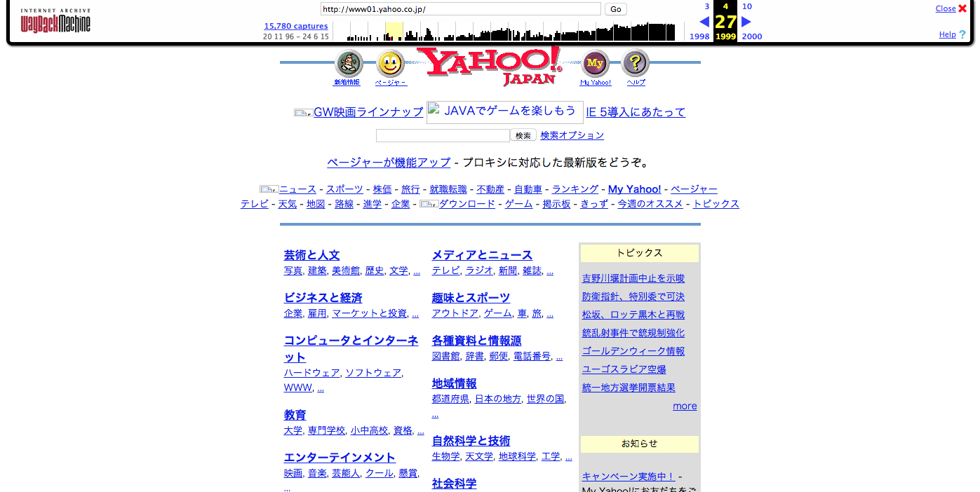Image resolution: width=980 pixels, height=492 pixels.
Task: Click the more link under トピックス
Action: (685, 406)
